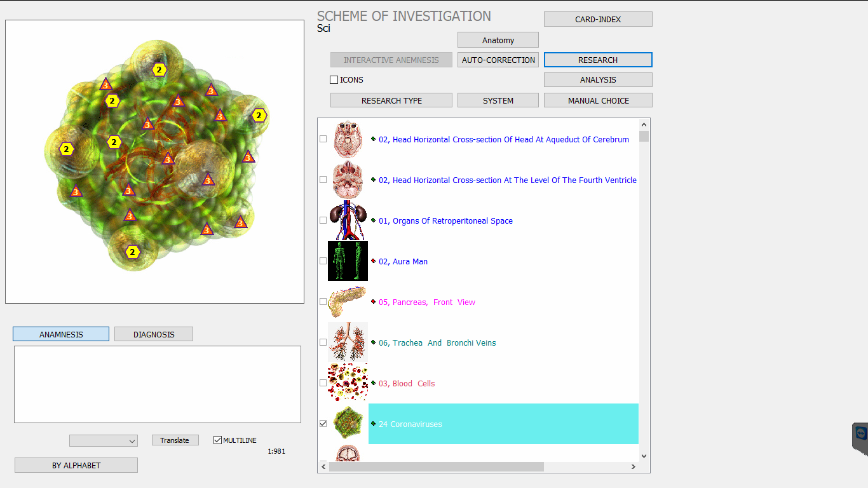Screen dimensions: 868x488
Task: Switch to the DIAGNOSIS tab
Action: pyautogui.click(x=154, y=334)
